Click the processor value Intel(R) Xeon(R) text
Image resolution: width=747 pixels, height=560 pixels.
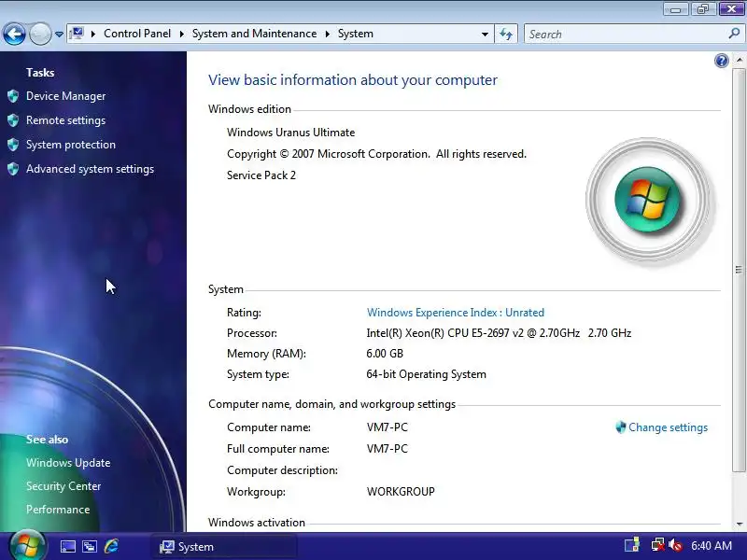(499, 333)
